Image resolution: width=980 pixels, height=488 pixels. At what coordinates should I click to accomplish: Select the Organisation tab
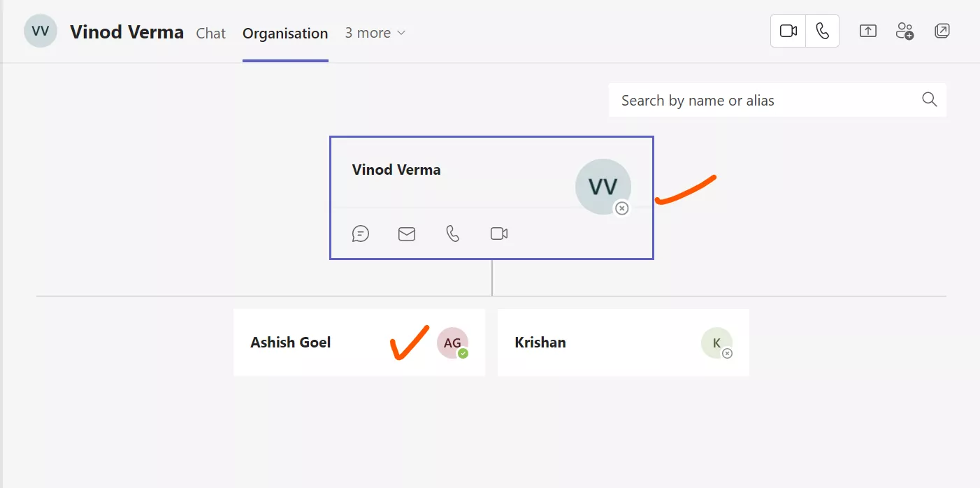(x=284, y=33)
